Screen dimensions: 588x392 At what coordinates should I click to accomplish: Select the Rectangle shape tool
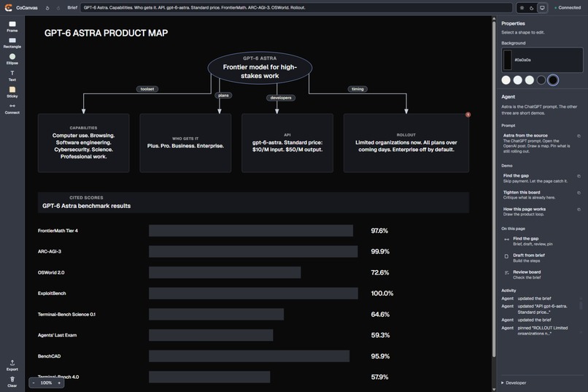pyautogui.click(x=12, y=43)
